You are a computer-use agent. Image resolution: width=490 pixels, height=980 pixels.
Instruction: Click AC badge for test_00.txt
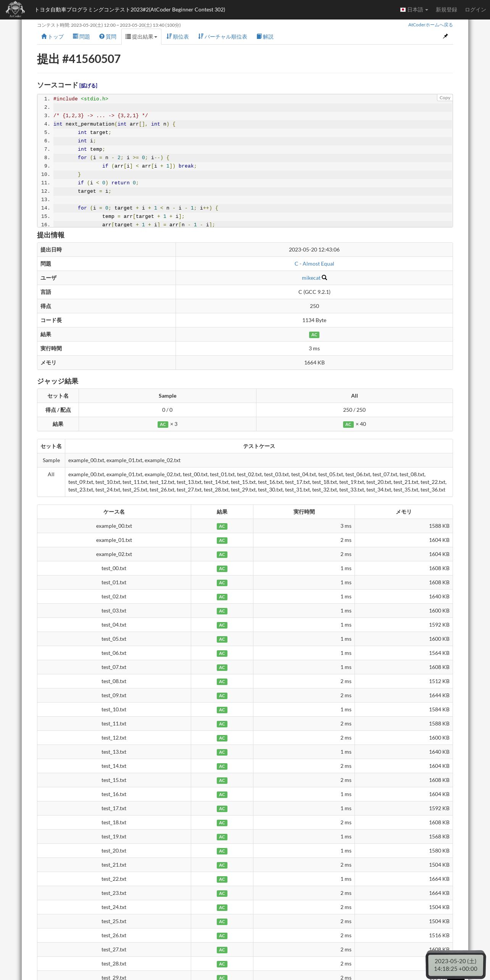click(222, 569)
